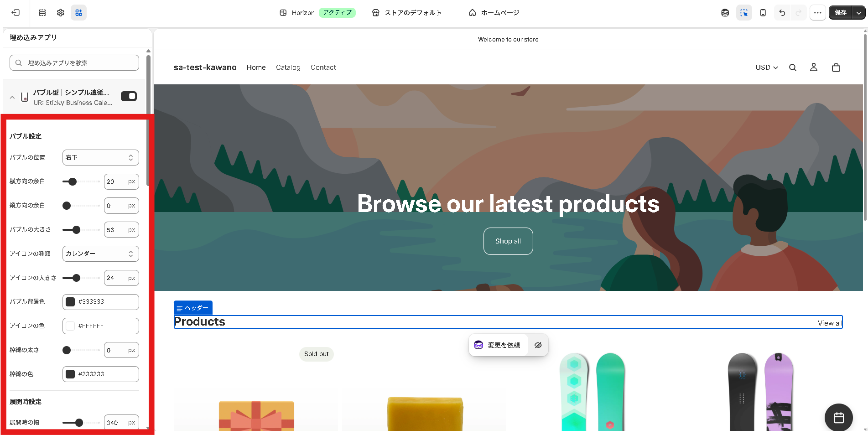Open the ホームページ template selector
The width and height of the screenshot is (868, 435).
[x=494, y=13]
